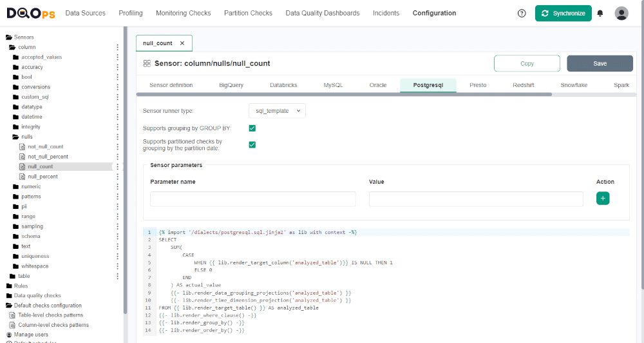Close the null_count tab
This screenshot has height=343, width=644.
182,43
